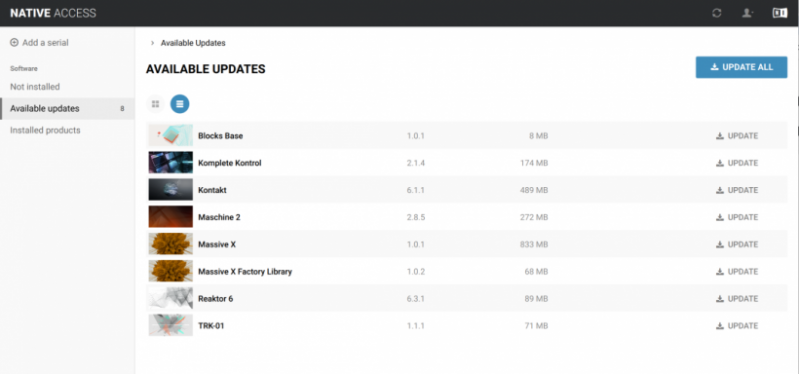Update Komplete Kontrol
This screenshot has width=800, height=374.
tap(737, 163)
